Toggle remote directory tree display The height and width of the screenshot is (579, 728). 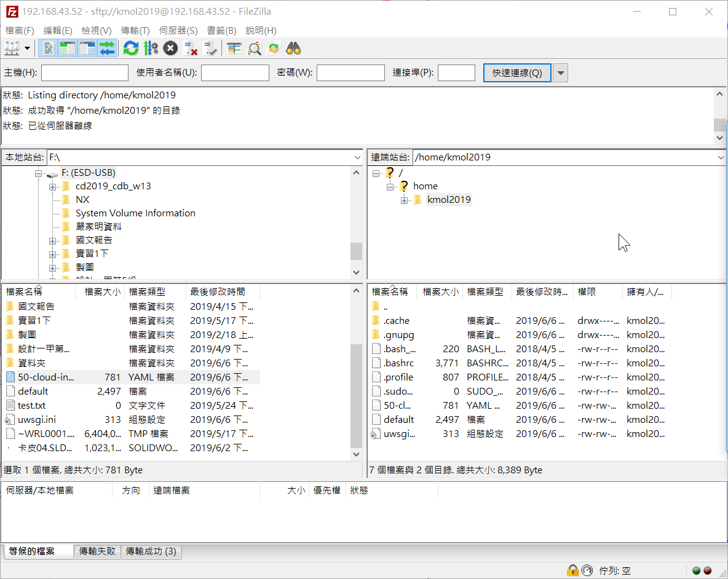pos(87,48)
